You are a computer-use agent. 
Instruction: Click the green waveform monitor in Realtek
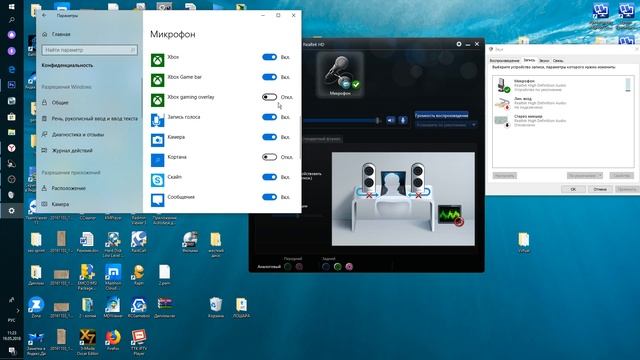tap(451, 215)
